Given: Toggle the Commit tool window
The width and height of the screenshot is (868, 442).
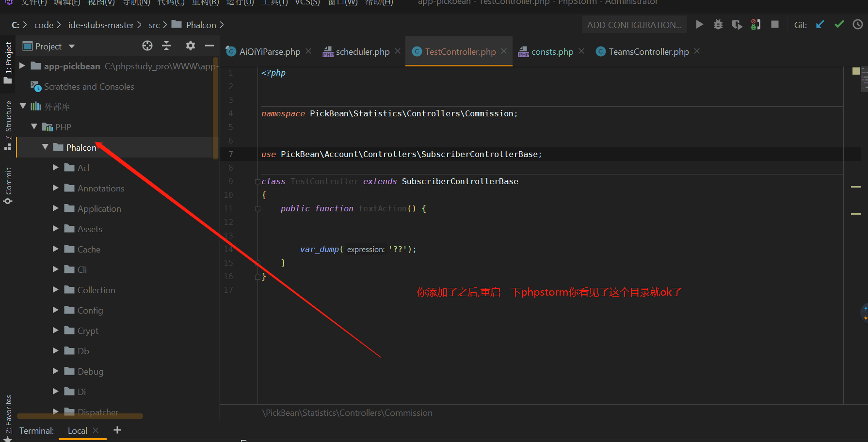Looking at the screenshot, I should point(8,186).
